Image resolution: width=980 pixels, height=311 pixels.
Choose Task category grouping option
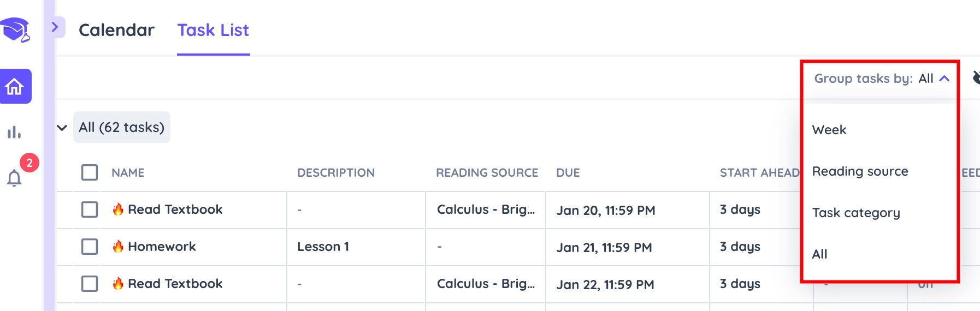856,213
